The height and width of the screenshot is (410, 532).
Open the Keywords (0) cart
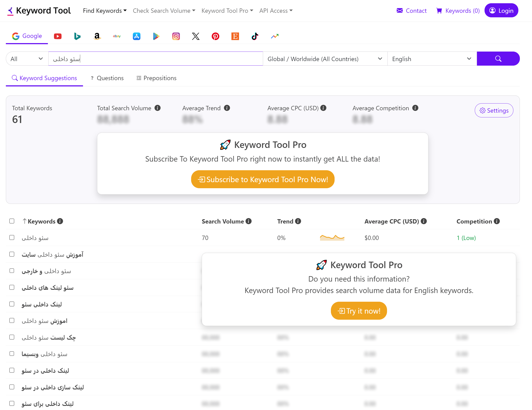coord(457,11)
